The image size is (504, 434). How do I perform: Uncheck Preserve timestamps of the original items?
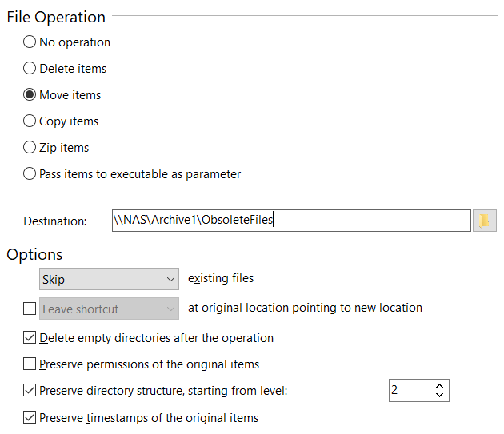(30, 417)
